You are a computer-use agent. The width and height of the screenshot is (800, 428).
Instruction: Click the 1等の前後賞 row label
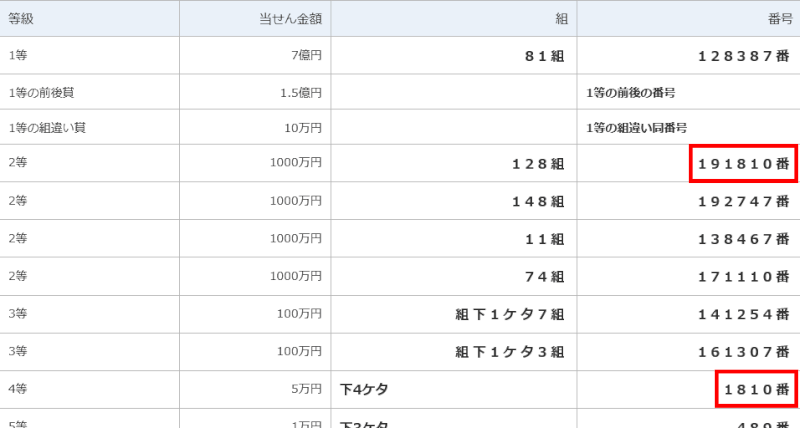tap(41, 92)
